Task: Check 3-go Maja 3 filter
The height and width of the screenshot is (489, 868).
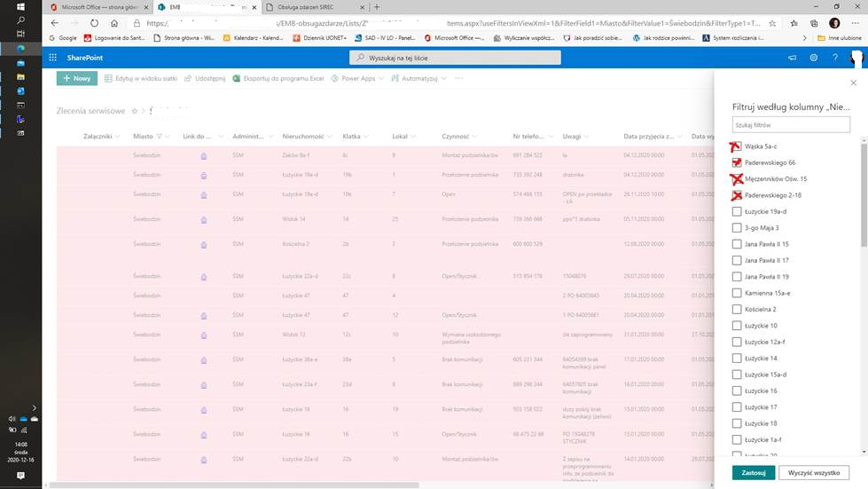Action: pos(736,227)
